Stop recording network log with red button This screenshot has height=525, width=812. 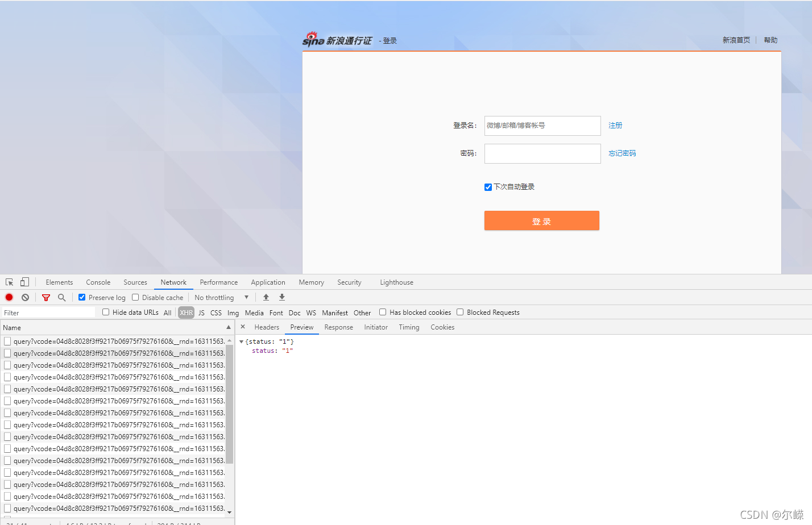click(x=9, y=297)
